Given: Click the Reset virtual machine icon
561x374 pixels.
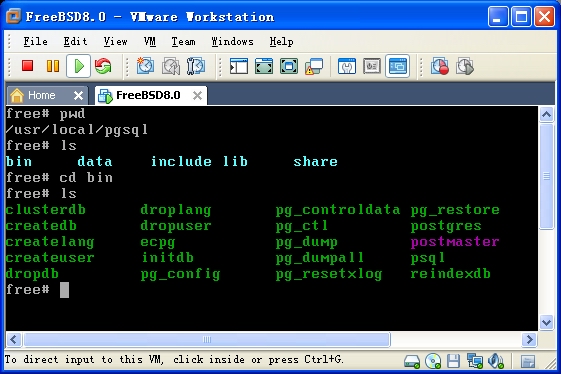Looking at the screenshot, I should [103, 66].
